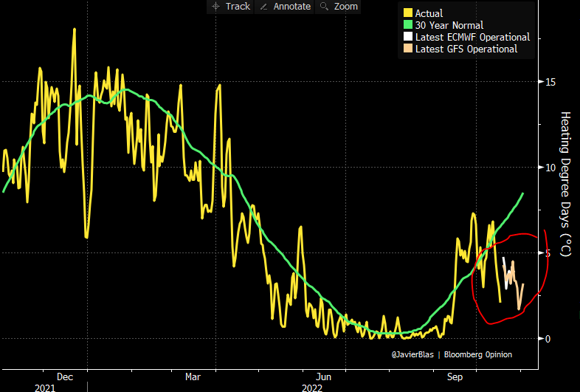Image resolution: width=580 pixels, height=392 pixels.
Task: Click the 10 y-axis value
Action: coord(550,168)
